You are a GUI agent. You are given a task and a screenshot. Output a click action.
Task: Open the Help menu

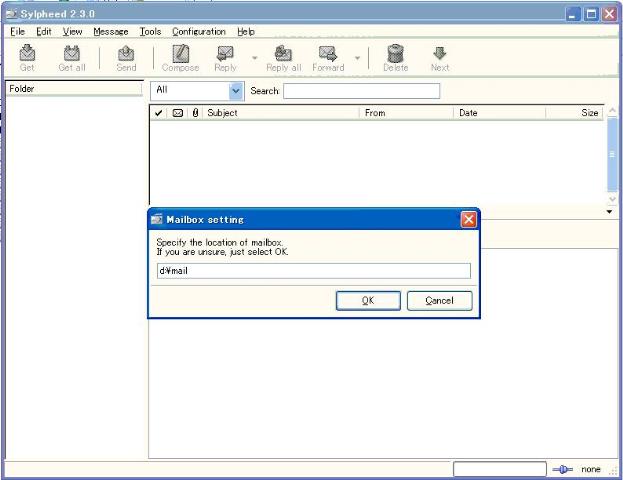(x=246, y=32)
